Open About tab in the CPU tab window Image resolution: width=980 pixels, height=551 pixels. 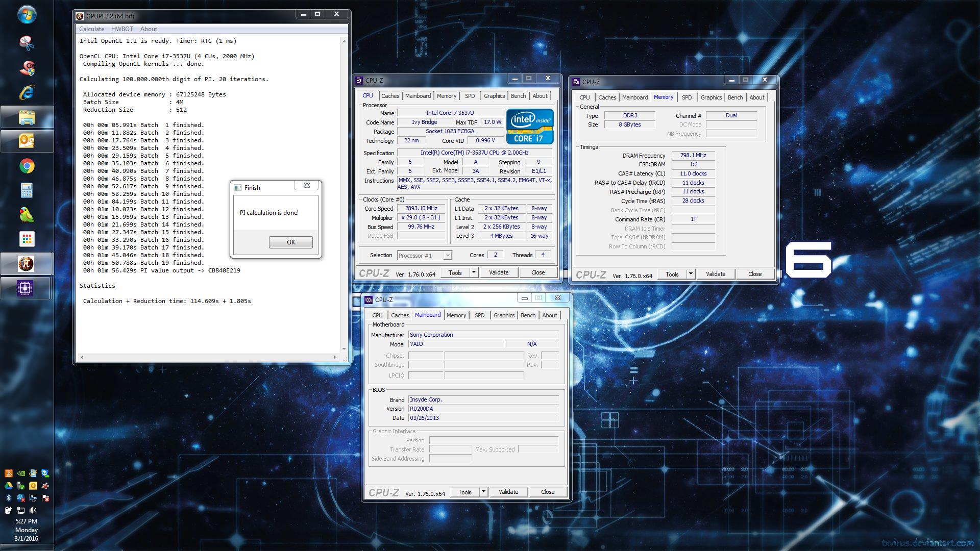pyautogui.click(x=540, y=96)
